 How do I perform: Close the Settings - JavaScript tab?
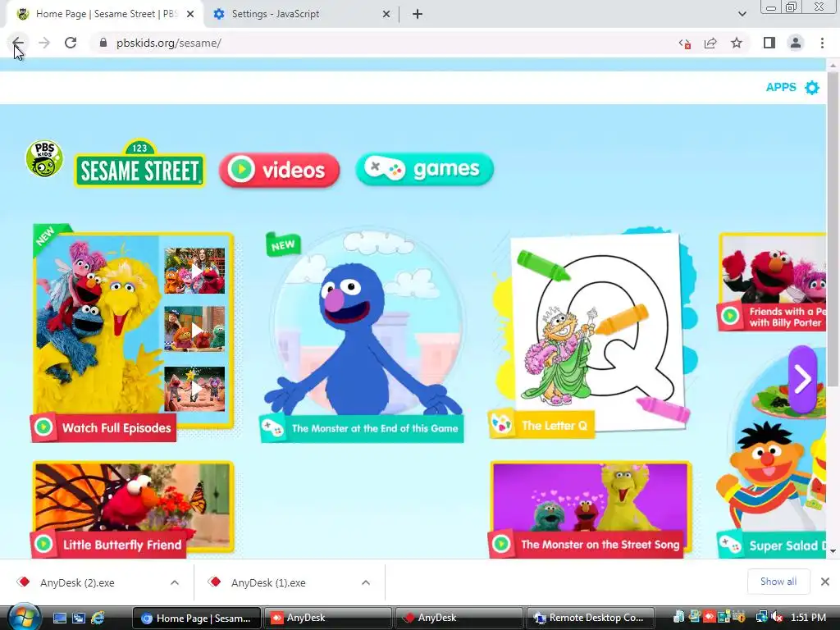386,14
